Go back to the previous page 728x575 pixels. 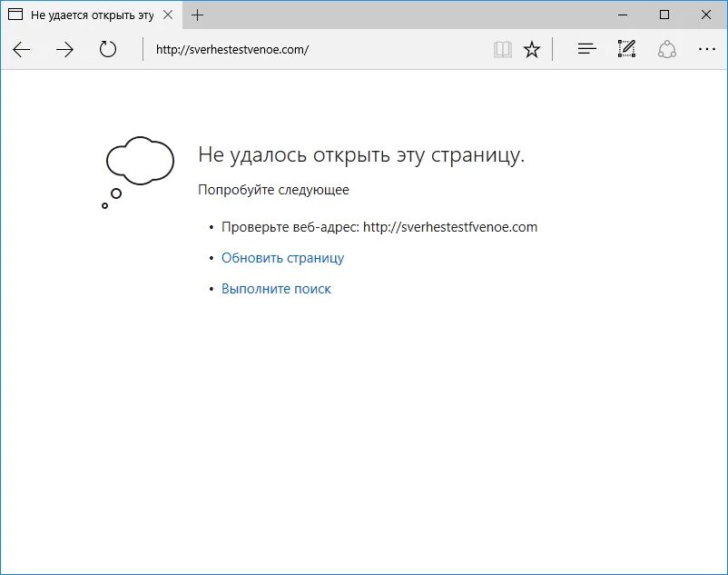click(x=22, y=49)
